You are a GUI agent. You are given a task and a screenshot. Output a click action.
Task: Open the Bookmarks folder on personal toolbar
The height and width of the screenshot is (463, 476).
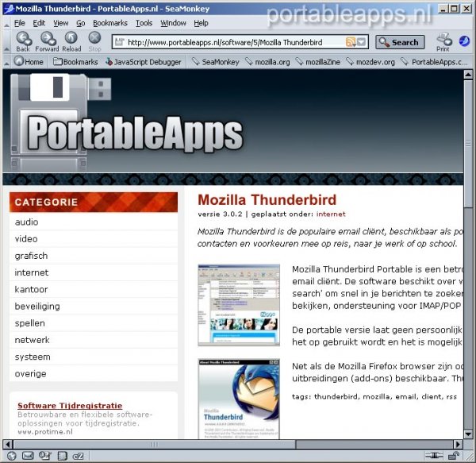[75, 62]
